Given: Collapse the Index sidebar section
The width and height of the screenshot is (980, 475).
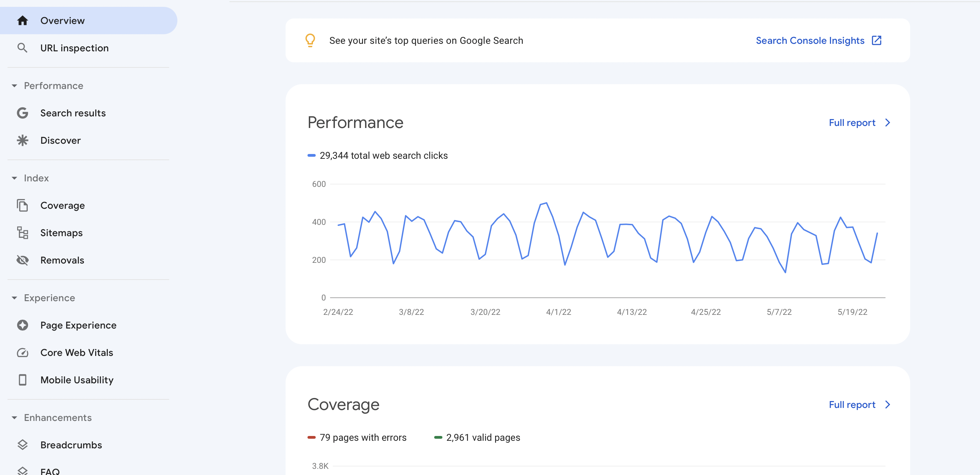Looking at the screenshot, I should (14, 178).
